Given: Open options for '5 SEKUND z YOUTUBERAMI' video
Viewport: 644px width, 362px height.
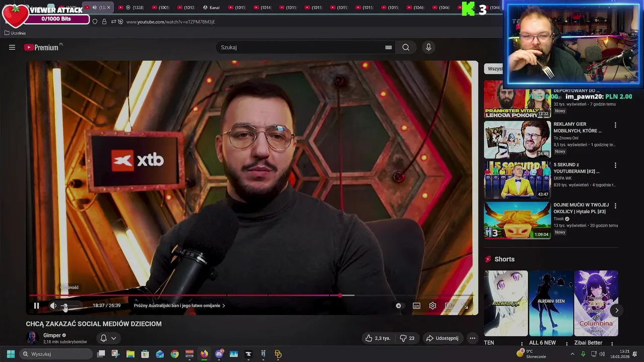Looking at the screenshot, I should 615,165.
